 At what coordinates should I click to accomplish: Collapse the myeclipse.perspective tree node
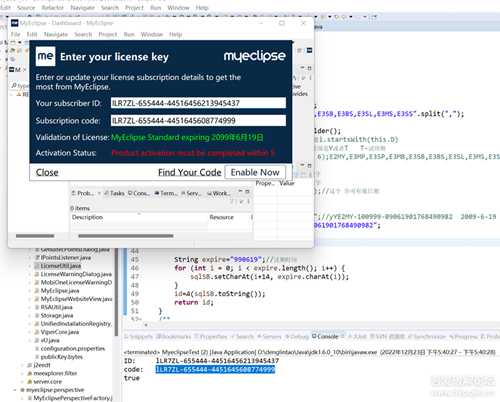point(15,390)
